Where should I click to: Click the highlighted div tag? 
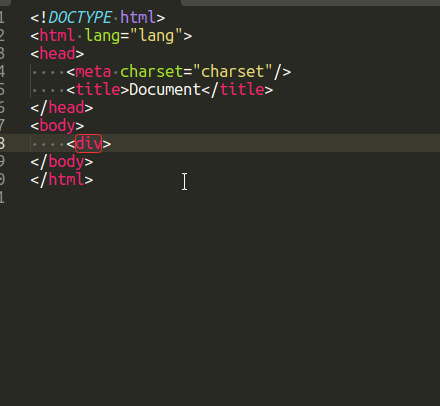tap(88, 144)
